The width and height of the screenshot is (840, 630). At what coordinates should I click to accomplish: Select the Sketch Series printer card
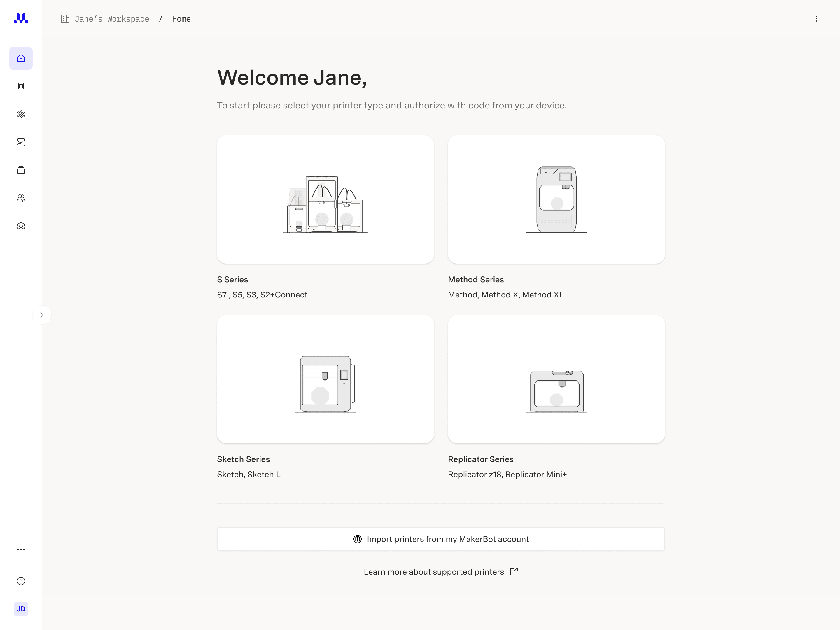point(325,379)
